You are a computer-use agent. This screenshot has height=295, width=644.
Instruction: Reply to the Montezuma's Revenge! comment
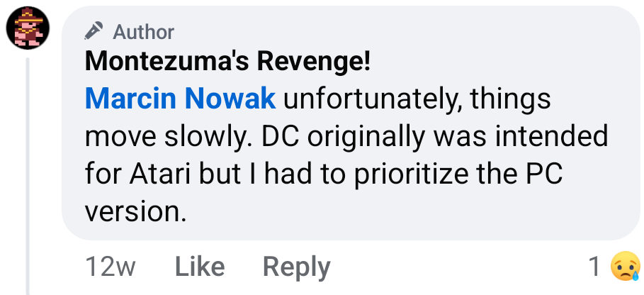coord(296,267)
